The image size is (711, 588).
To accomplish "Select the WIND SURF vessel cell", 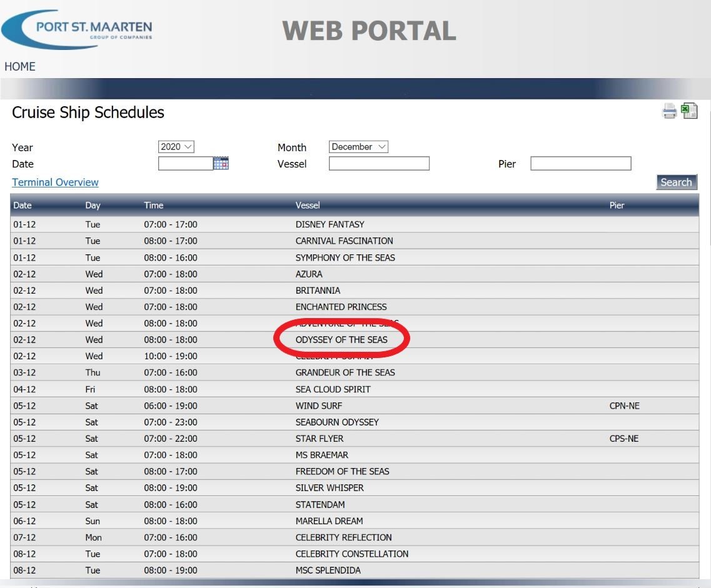I will click(x=319, y=406).
